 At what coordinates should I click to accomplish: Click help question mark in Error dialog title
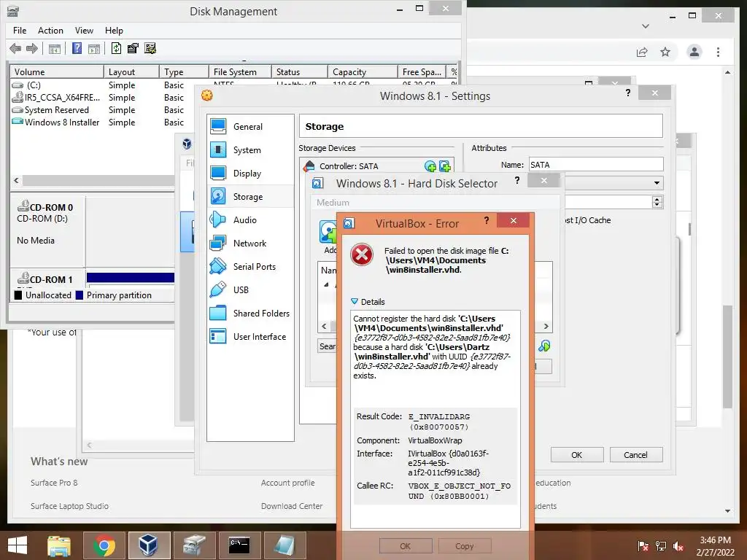487,220
